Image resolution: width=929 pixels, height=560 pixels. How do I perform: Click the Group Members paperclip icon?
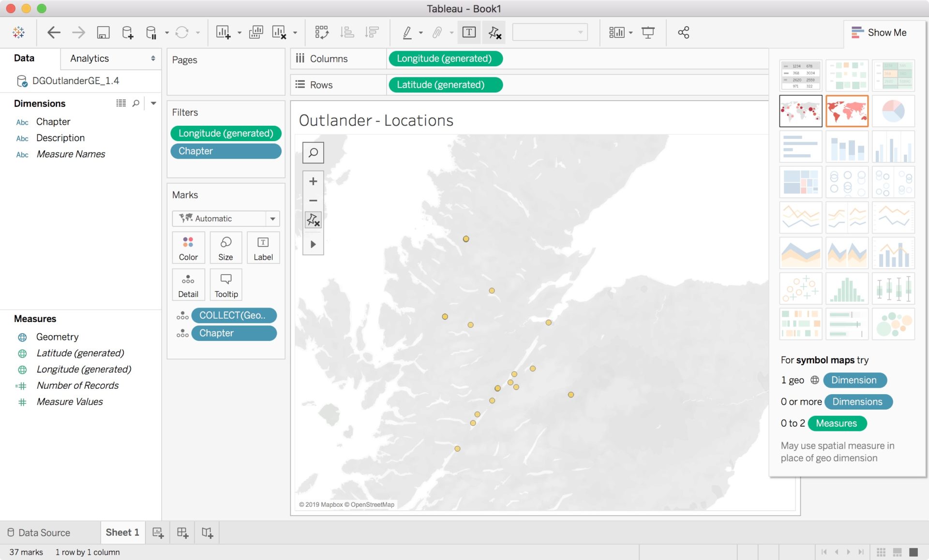[437, 32]
